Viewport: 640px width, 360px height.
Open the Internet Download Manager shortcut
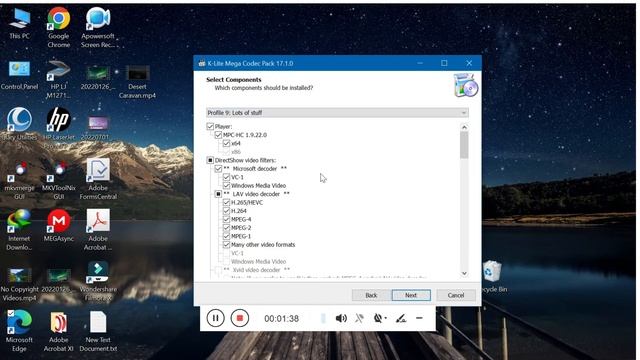click(x=19, y=229)
